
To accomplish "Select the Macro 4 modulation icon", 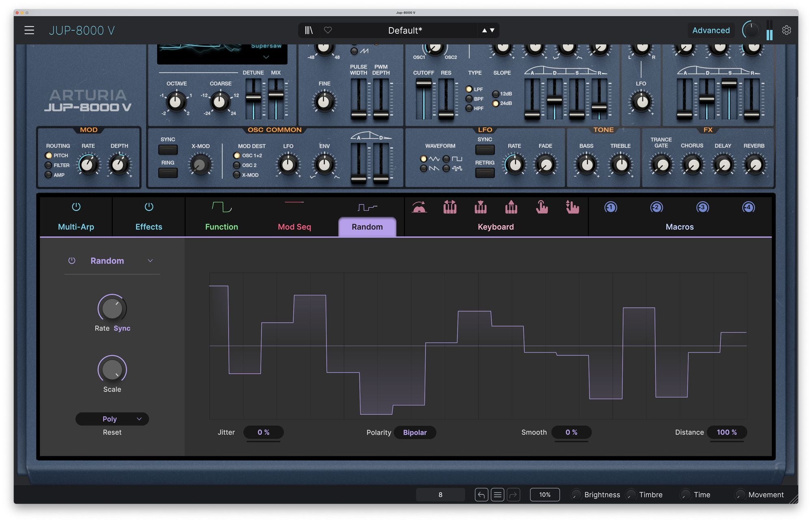I will [x=748, y=208].
